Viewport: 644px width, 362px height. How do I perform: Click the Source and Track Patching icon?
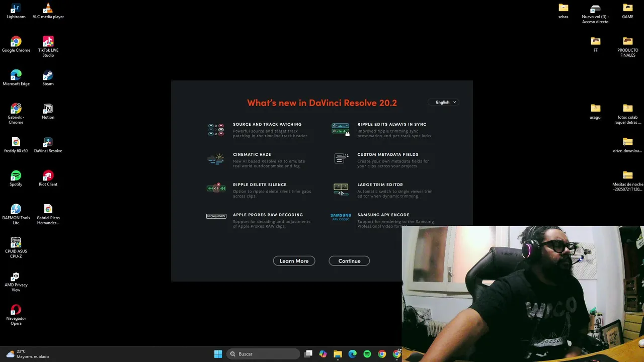(x=216, y=130)
